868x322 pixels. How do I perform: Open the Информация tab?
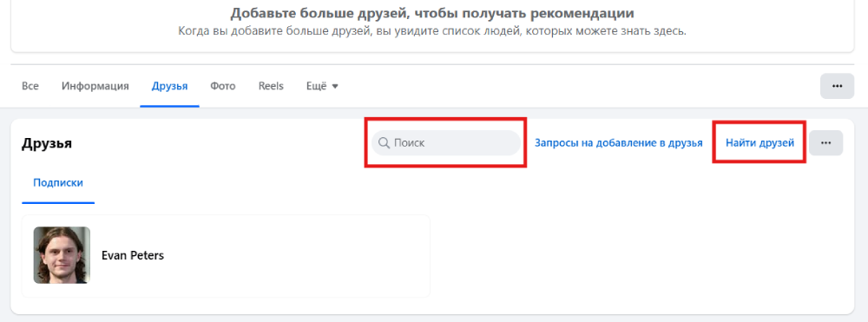click(95, 86)
